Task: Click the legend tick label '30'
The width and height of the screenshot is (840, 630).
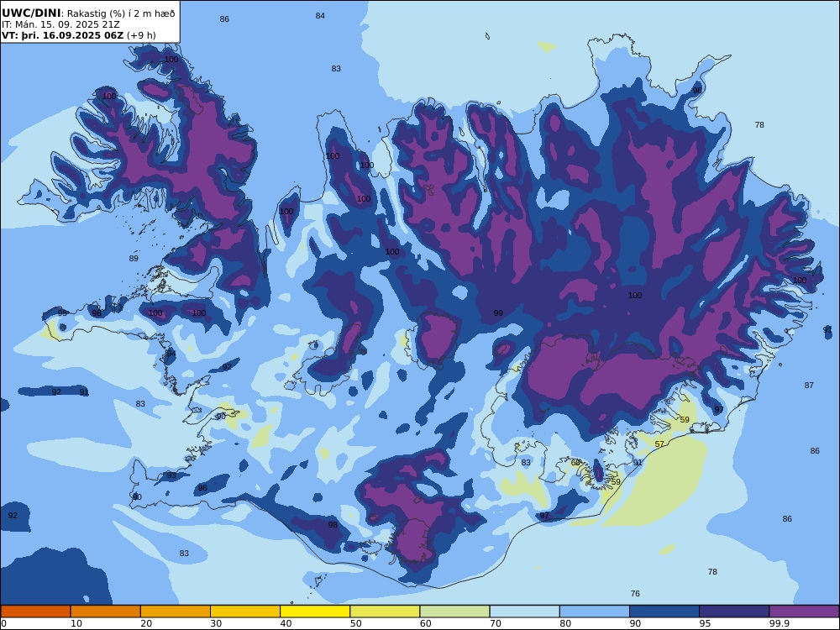Action: pyautogui.click(x=216, y=623)
